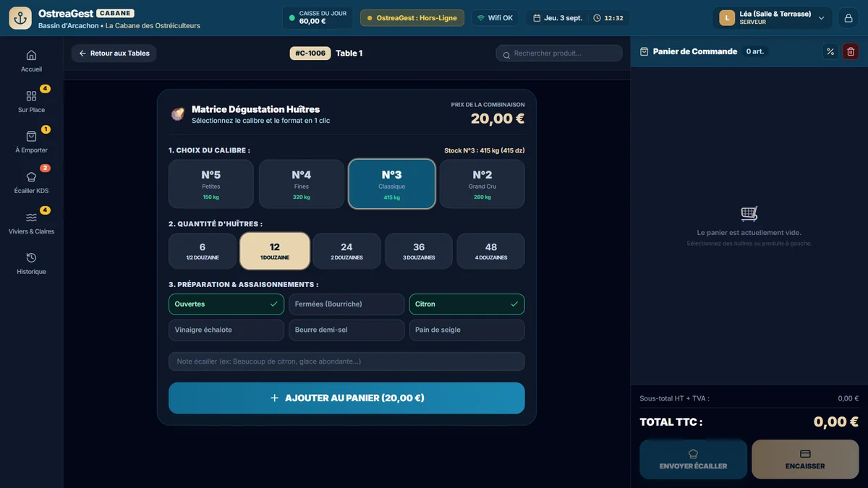Select calibre N°4 Fines

pos(302,184)
